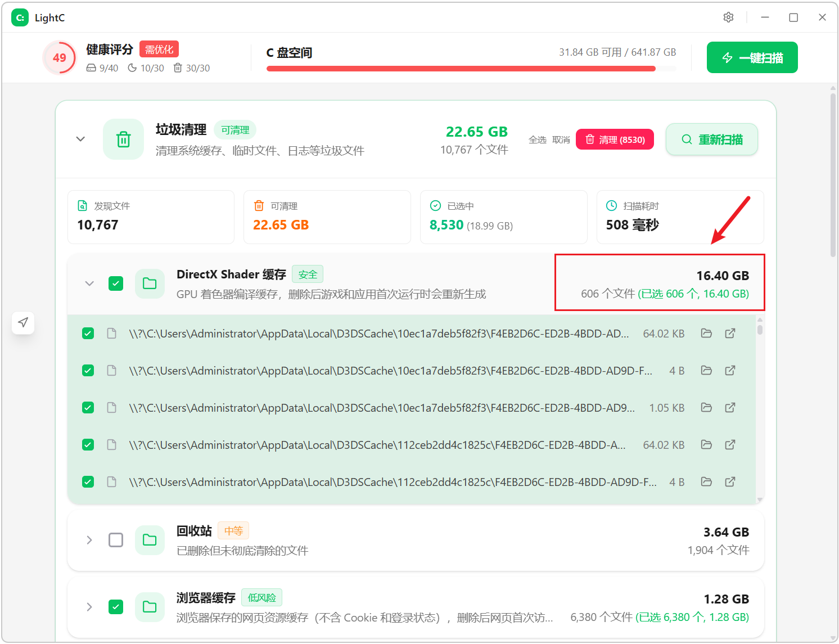Collapse the 垃圾清理 section chevron

tap(80, 139)
